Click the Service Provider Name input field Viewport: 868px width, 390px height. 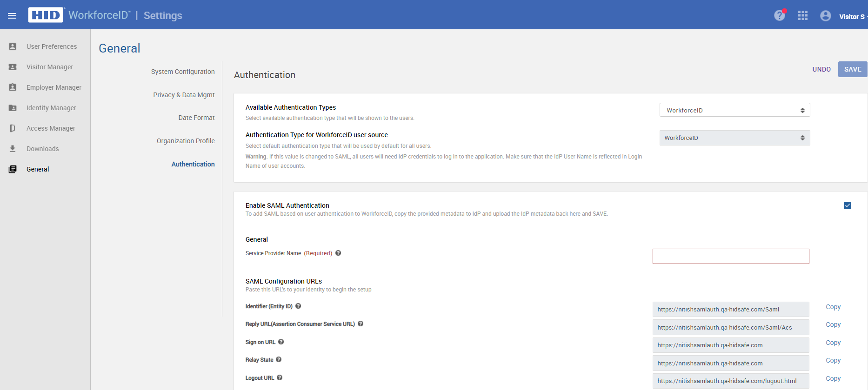click(x=731, y=256)
